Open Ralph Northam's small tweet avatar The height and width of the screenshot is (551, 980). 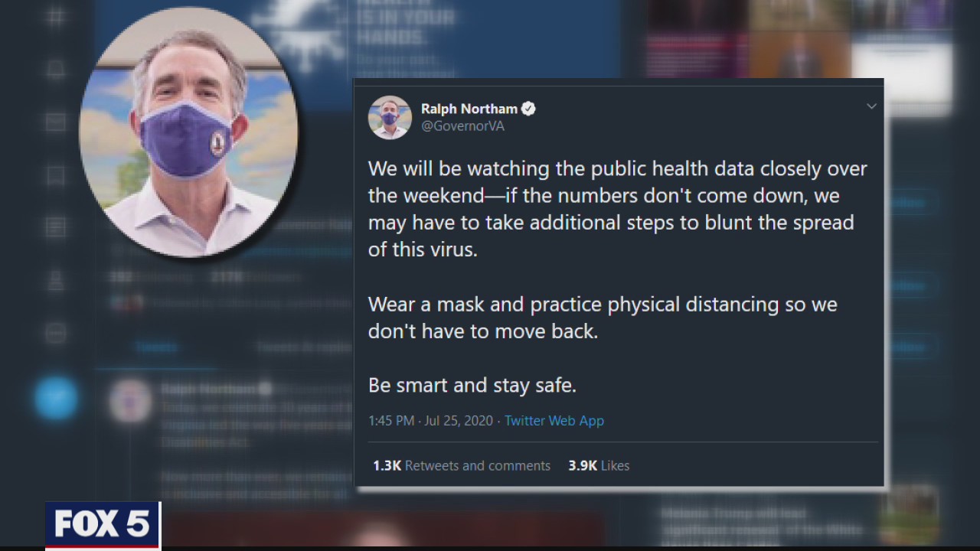click(x=390, y=117)
